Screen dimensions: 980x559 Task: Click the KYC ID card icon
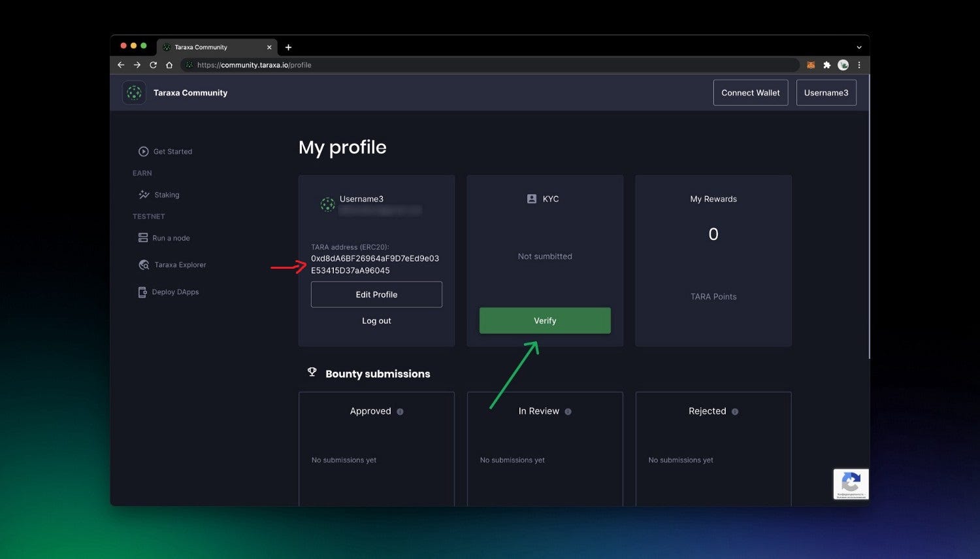[x=532, y=199]
